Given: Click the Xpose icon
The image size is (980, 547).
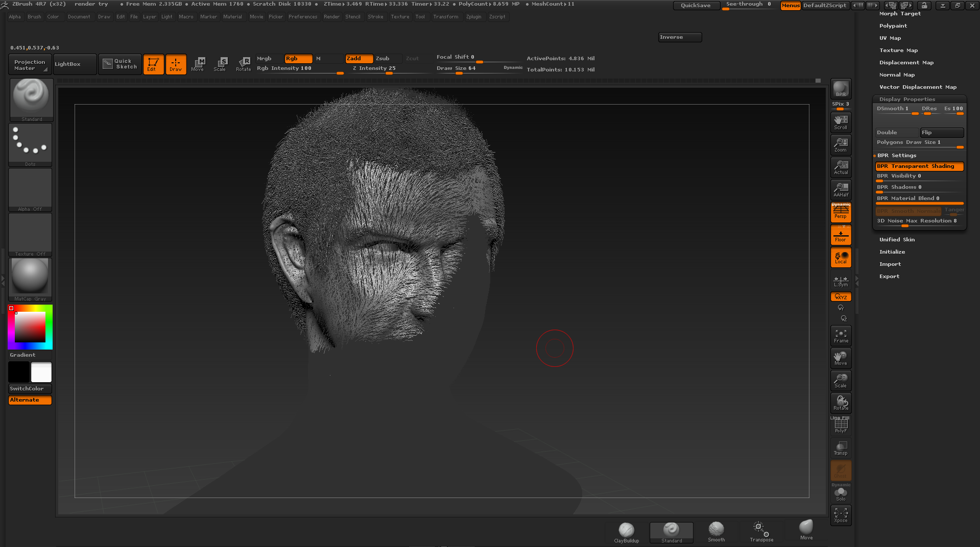Looking at the screenshot, I should click(841, 515).
